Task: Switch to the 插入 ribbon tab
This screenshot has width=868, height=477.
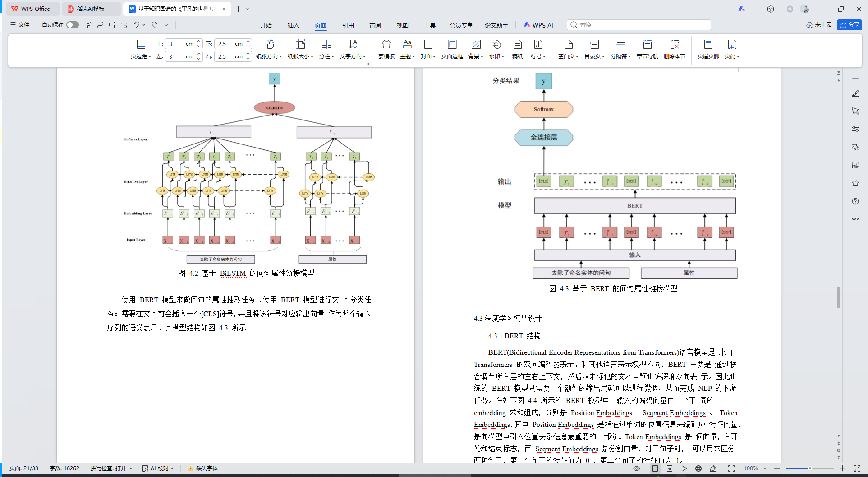Action: [293, 25]
